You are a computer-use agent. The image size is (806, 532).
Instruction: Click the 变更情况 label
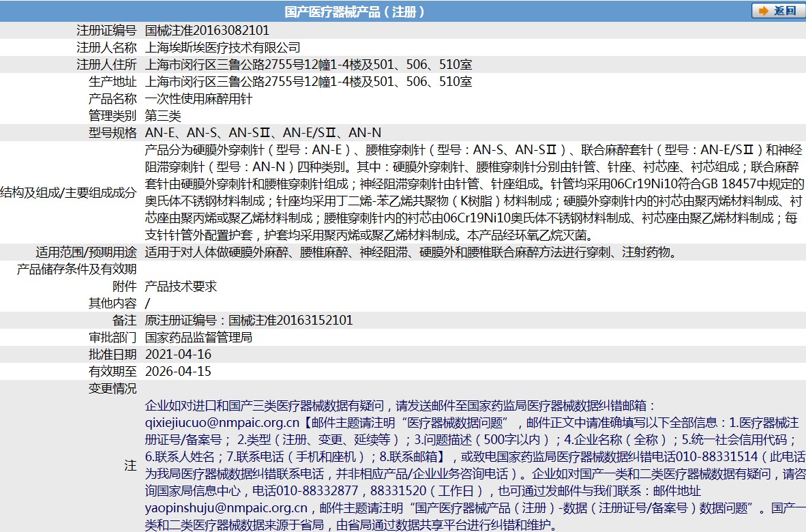click(113, 388)
